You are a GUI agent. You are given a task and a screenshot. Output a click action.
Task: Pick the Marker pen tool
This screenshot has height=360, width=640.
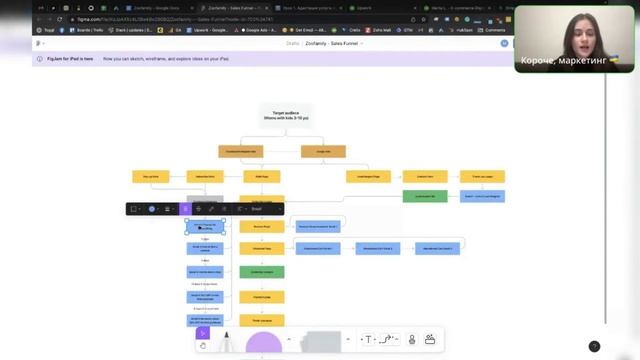click(x=227, y=341)
